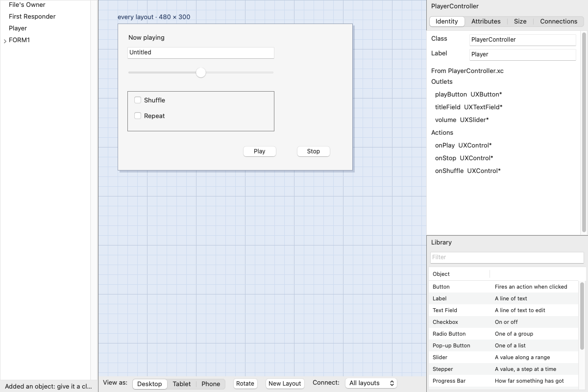View layout as Phone

pos(211,384)
